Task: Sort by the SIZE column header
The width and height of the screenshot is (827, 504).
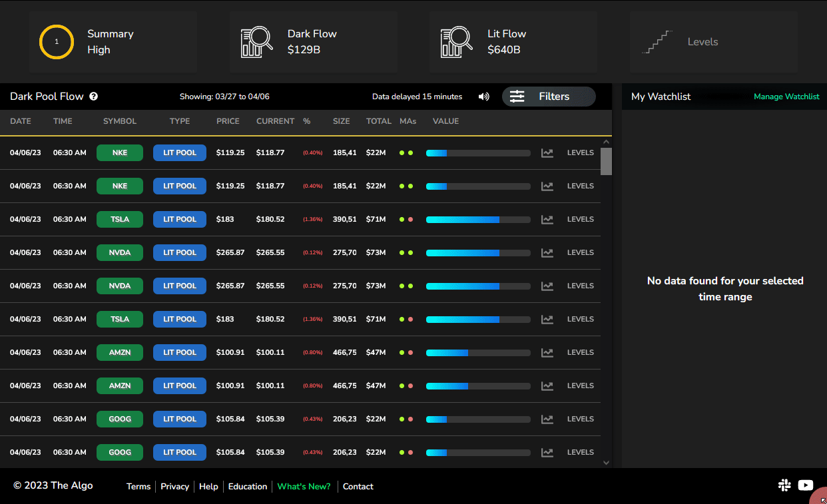Action: (342, 121)
